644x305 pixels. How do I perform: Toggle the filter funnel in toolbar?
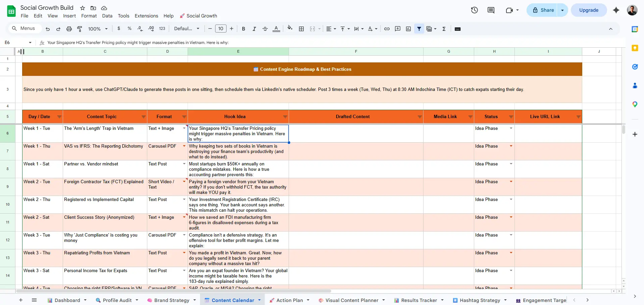[419, 29]
